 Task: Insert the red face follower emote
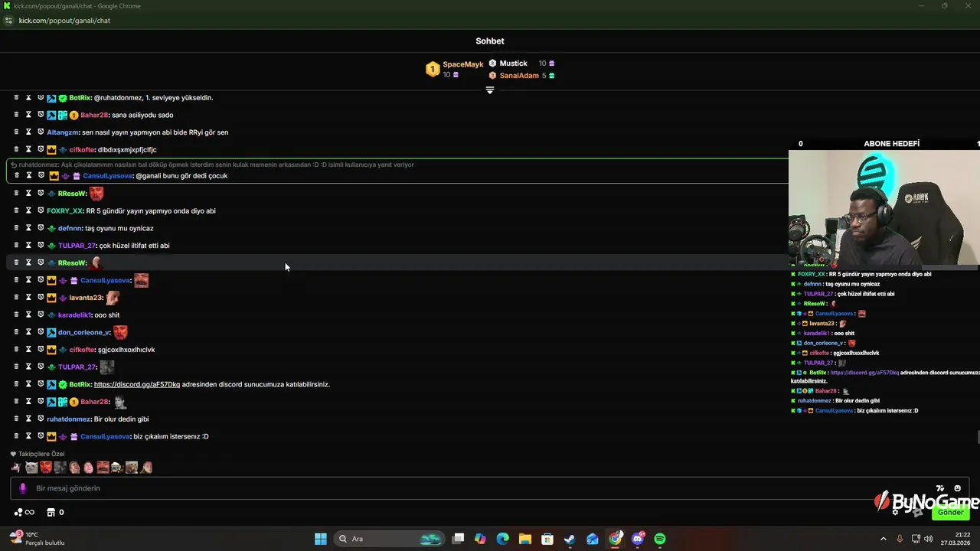coord(45,467)
